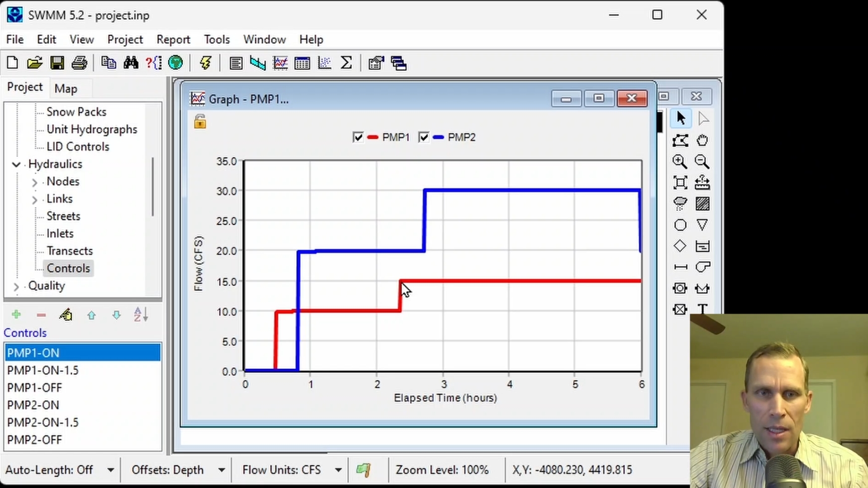
Task: Select the Zoom Out map tool
Action: tap(702, 161)
